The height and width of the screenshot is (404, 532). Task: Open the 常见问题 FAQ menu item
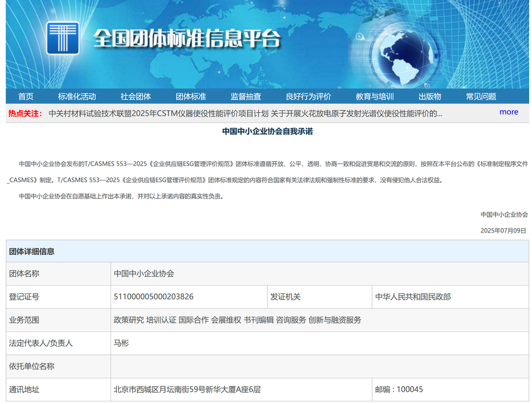point(481,97)
